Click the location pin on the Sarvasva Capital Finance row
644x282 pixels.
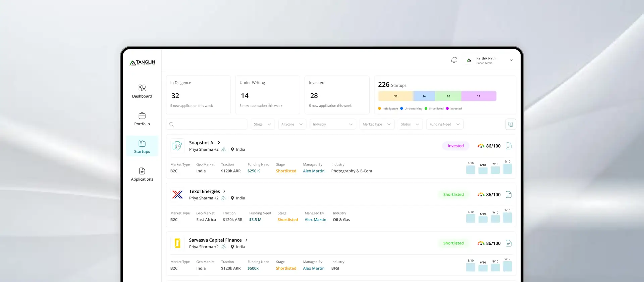232,247
